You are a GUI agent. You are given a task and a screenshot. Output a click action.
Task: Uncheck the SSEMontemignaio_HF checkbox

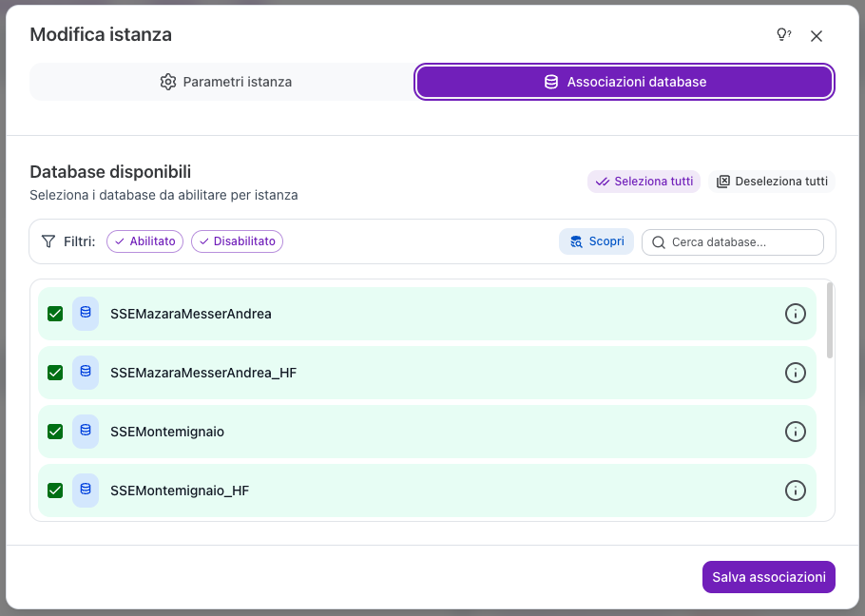tap(55, 491)
